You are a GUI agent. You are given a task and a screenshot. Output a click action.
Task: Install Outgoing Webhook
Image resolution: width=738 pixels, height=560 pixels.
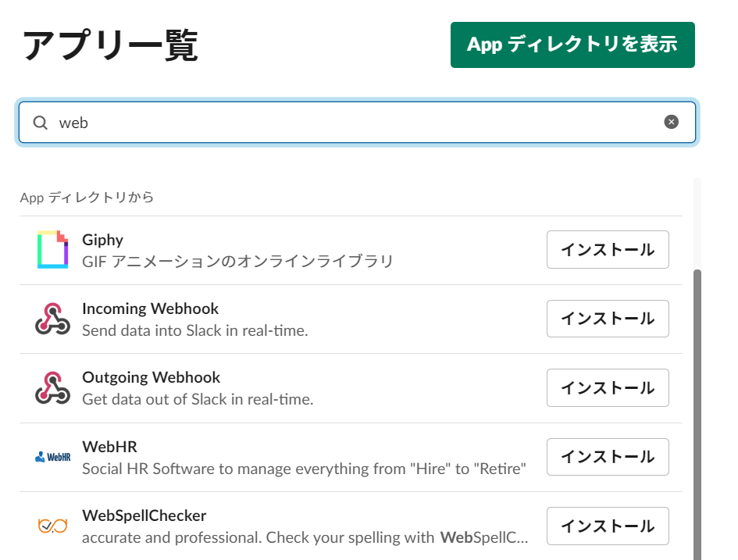point(608,387)
